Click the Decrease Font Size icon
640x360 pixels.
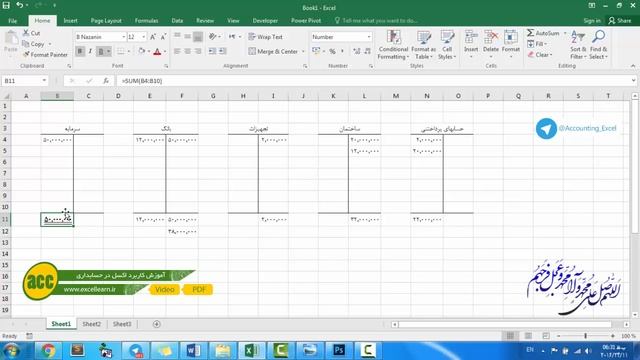coord(163,37)
